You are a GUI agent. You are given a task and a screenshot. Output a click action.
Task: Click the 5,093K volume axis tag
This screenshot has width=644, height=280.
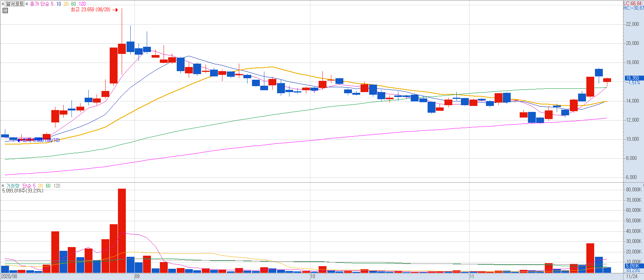tap(634, 266)
